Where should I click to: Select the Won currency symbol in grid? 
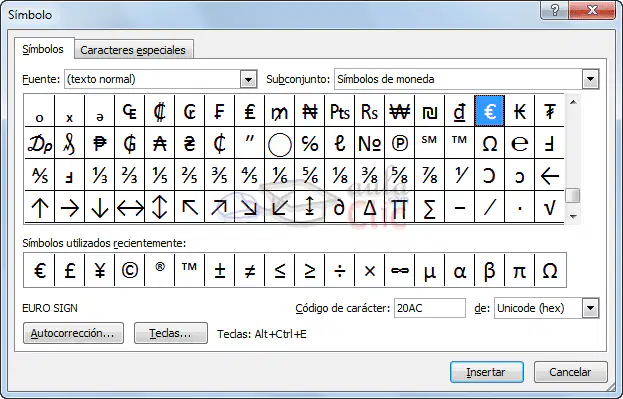click(399, 111)
